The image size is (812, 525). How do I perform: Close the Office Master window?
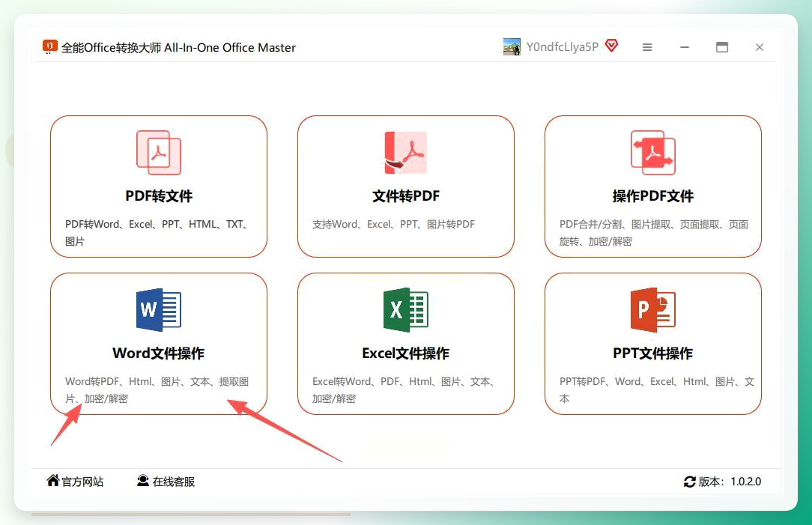pos(760,47)
